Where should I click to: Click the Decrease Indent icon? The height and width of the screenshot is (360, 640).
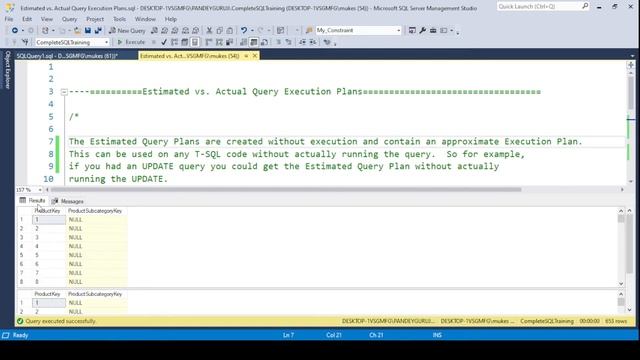click(x=302, y=42)
